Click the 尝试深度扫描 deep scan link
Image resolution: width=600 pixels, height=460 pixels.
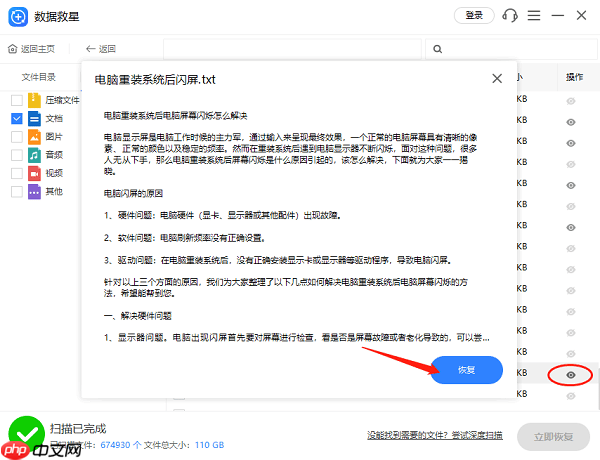click(x=476, y=436)
